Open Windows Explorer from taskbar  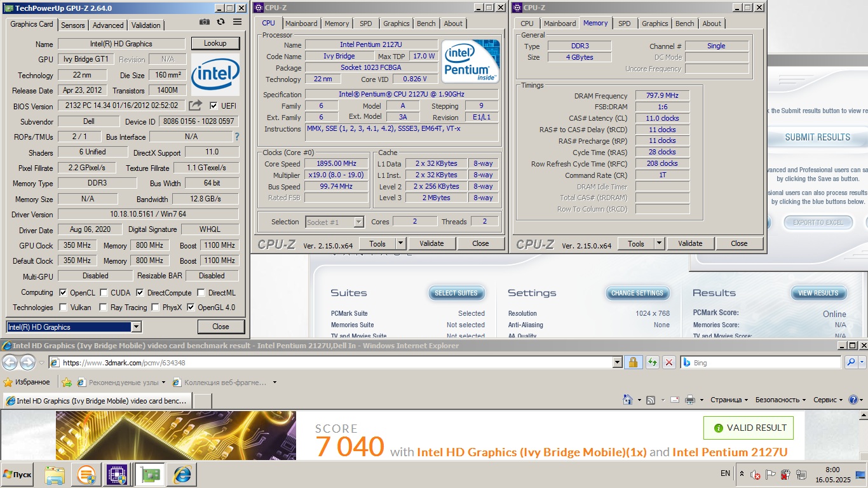[x=55, y=474]
